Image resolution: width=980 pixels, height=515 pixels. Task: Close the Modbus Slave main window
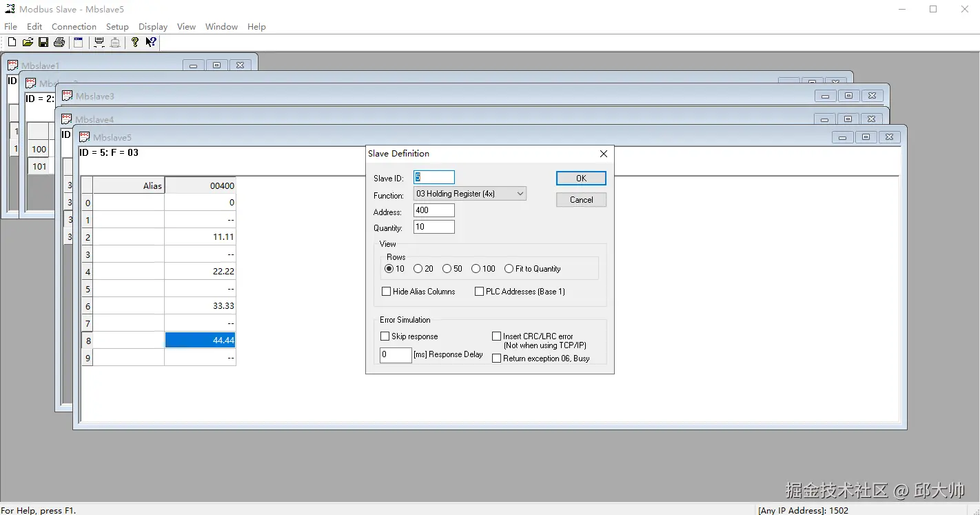click(964, 9)
